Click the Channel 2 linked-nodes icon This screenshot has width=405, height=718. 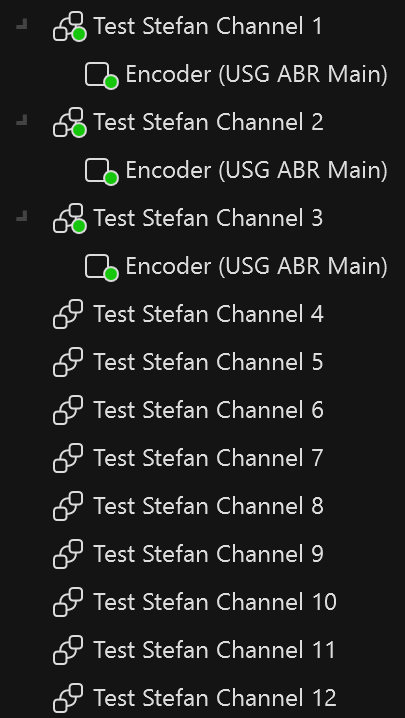(x=69, y=122)
